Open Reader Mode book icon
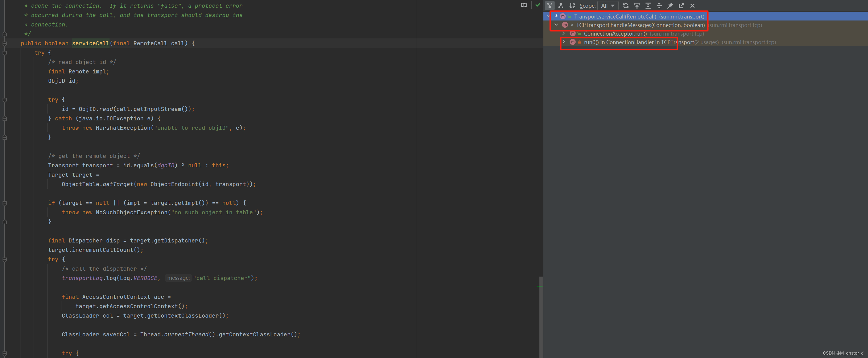The image size is (868, 358). [524, 5]
